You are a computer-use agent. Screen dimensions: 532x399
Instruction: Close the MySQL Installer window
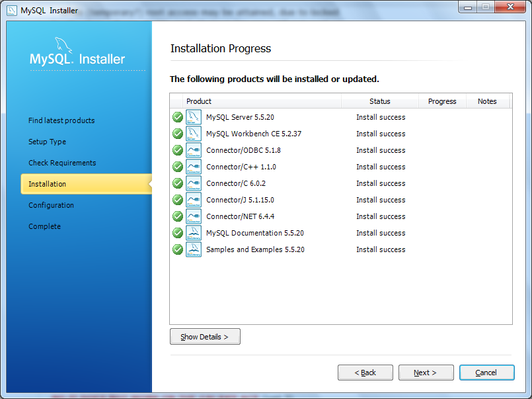[x=510, y=7]
